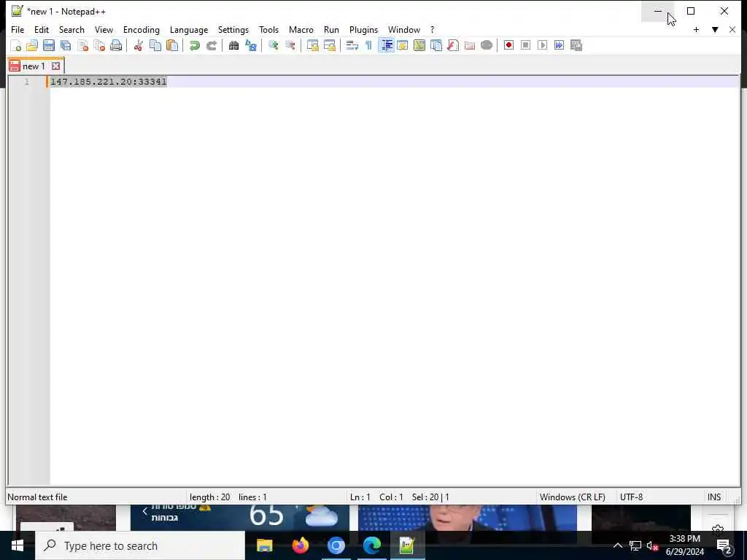Screen dimensions: 747x560
Task: Cut selection with scissors icon
Action: point(138,45)
